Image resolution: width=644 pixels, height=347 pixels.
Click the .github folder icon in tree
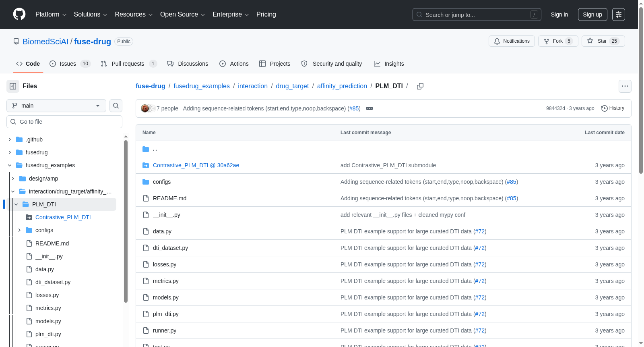[x=19, y=139]
